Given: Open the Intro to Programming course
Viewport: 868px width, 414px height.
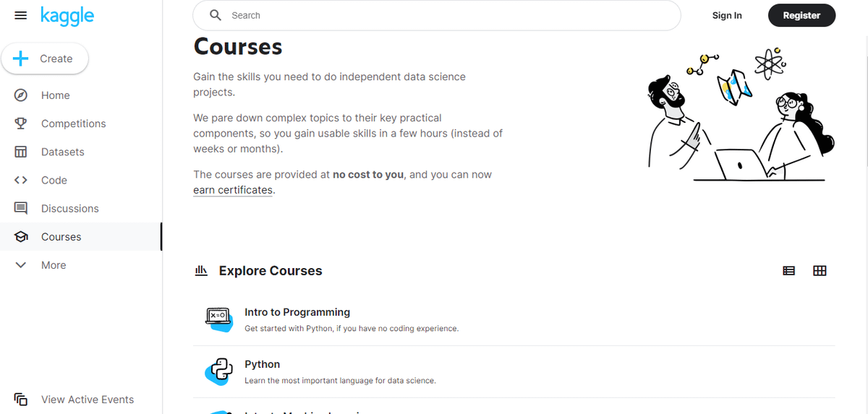Looking at the screenshot, I should 297,312.
